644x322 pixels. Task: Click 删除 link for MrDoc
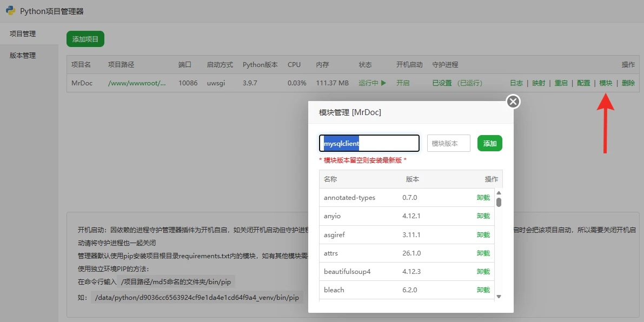pyautogui.click(x=628, y=83)
